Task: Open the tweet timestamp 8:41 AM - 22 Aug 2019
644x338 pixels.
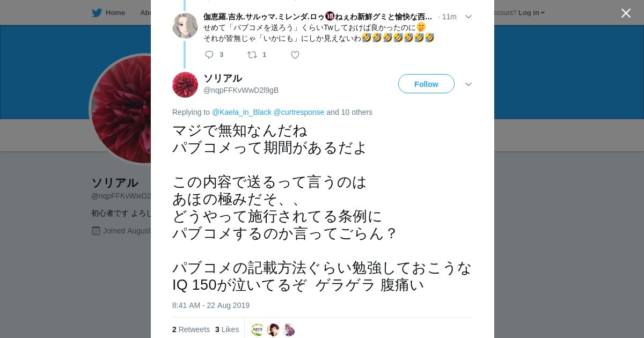Action: [x=211, y=305]
